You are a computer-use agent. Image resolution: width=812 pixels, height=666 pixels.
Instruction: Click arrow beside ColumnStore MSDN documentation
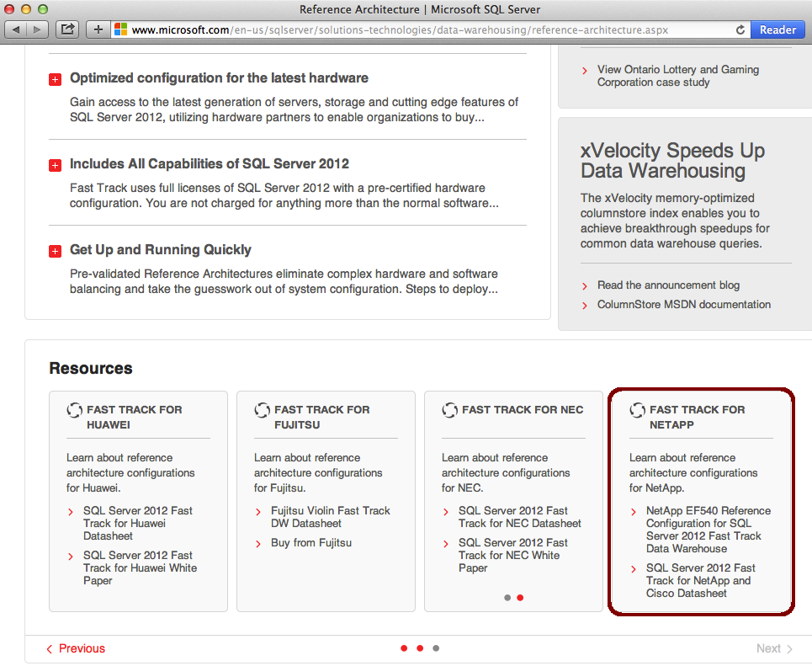click(585, 306)
